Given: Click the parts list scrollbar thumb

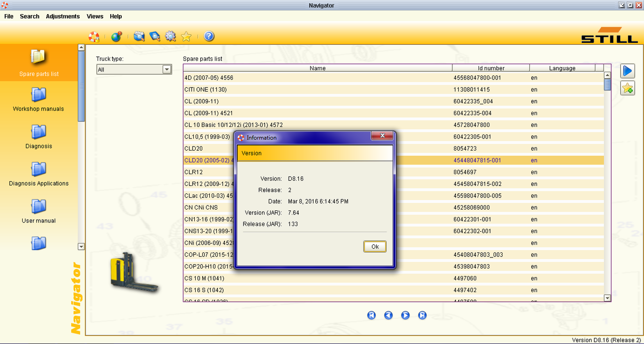Looking at the screenshot, I should (607, 85).
